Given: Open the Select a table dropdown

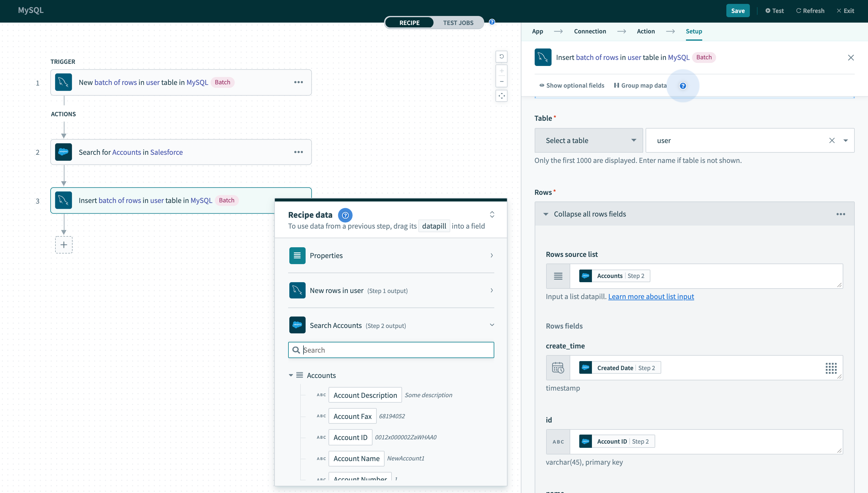Looking at the screenshot, I should click(589, 141).
